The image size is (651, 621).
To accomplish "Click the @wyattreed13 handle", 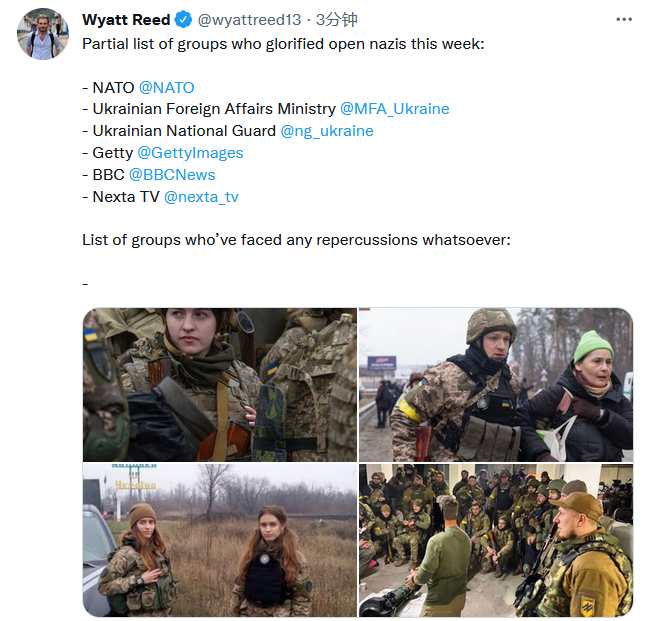I will (247, 20).
